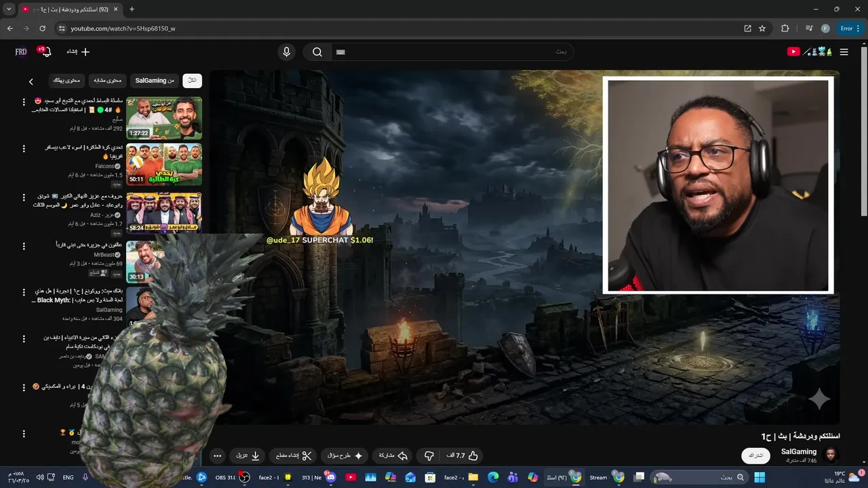The width and height of the screenshot is (868, 488).
Task: Open a new browser tab
Action: click(x=132, y=9)
